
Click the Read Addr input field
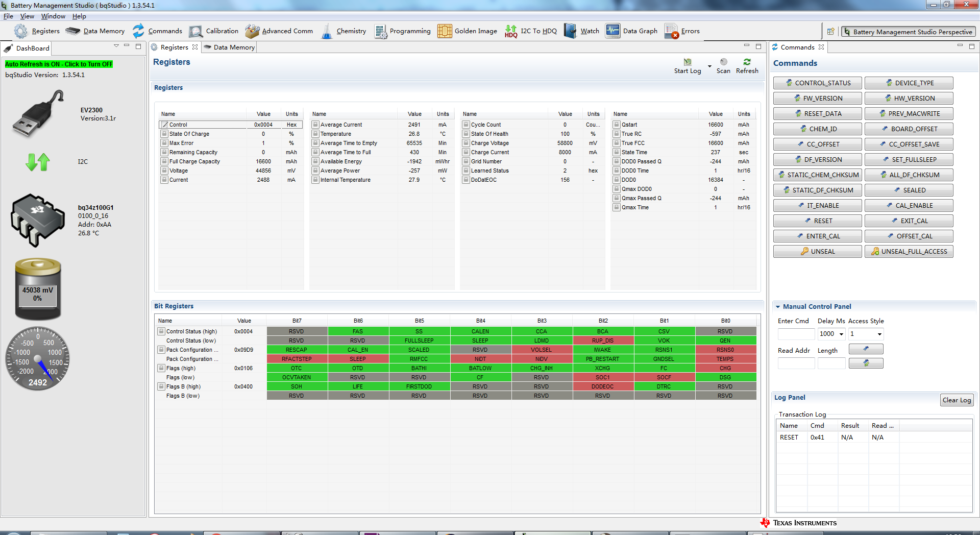(x=796, y=363)
